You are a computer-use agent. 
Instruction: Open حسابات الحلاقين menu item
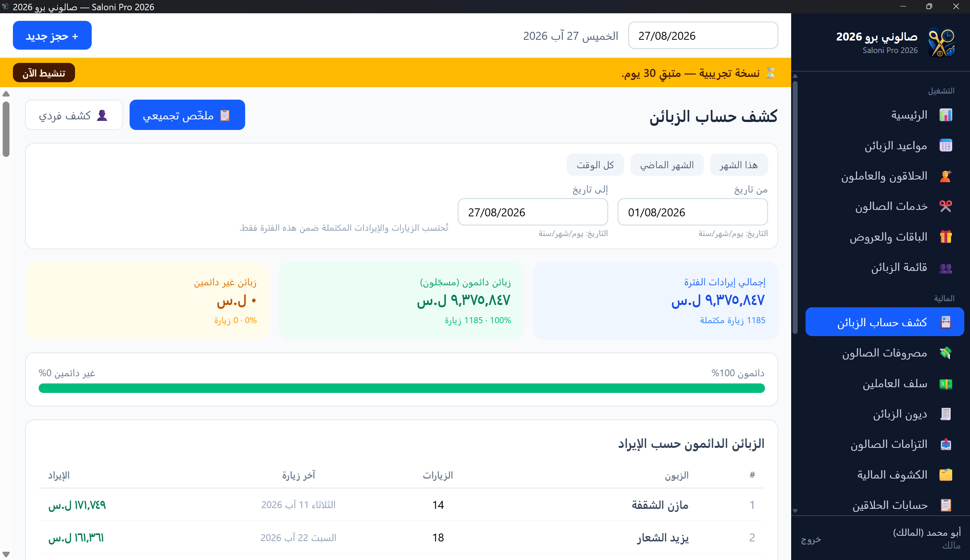(885, 505)
